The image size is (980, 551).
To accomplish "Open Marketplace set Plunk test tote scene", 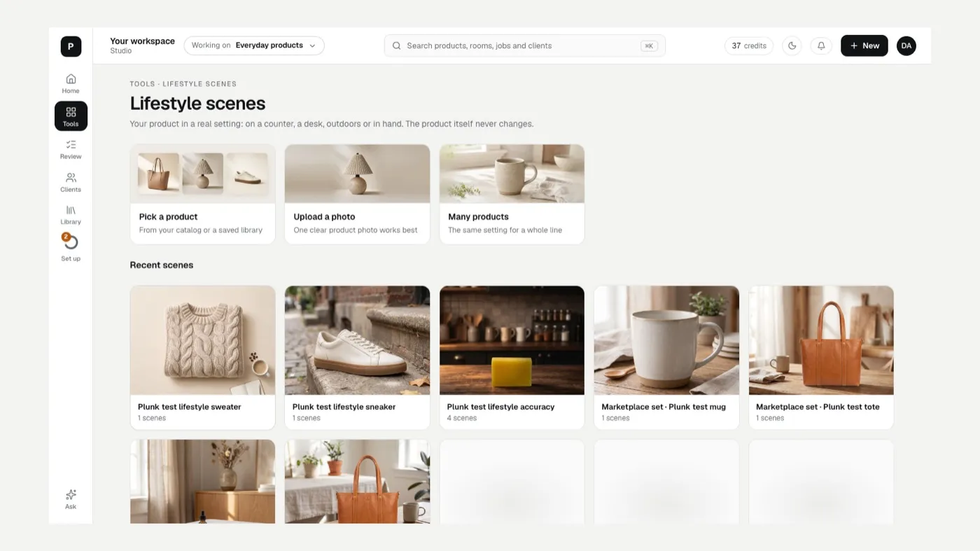I will tap(821, 357).
